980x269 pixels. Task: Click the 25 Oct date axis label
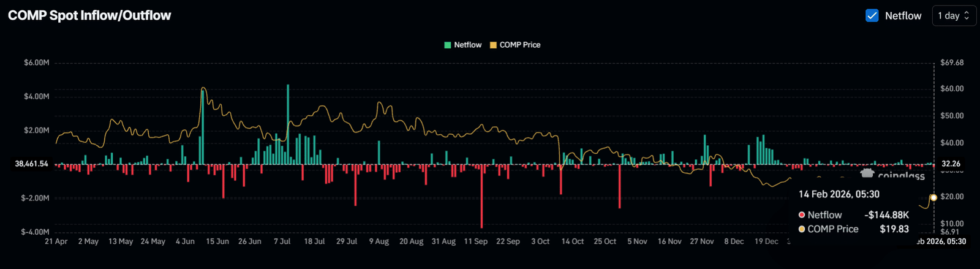tap(605, 241)
